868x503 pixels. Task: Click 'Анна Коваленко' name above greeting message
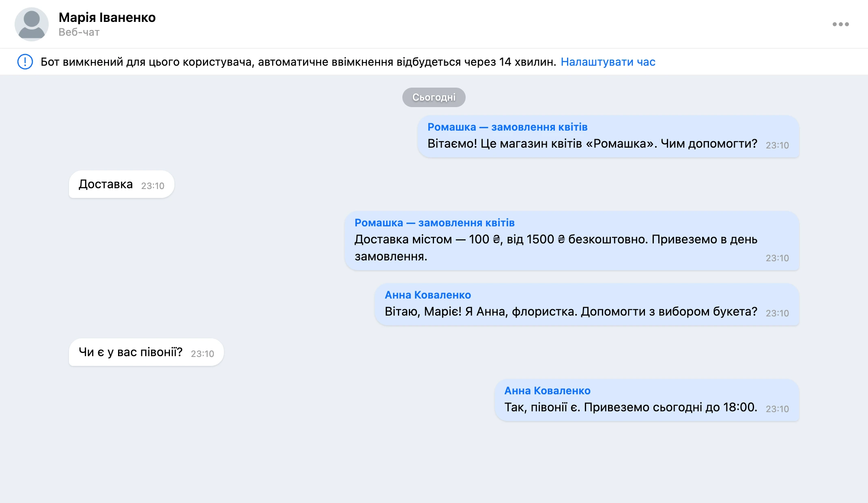428,295
